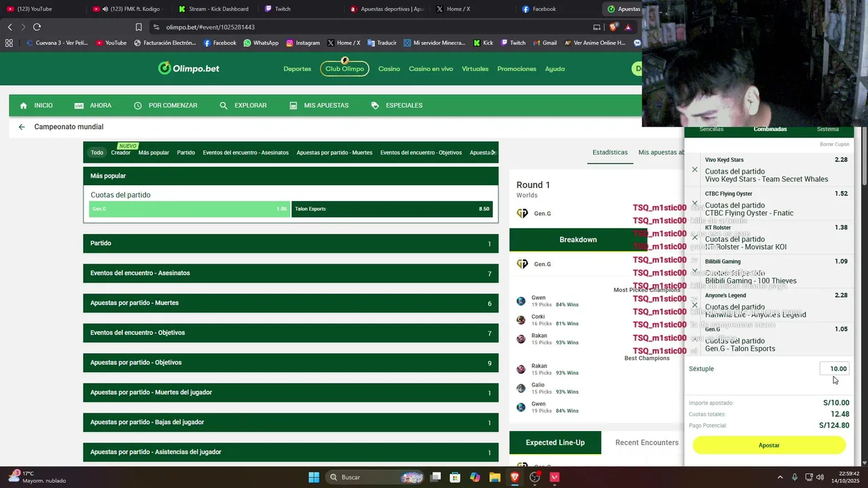Bookmark this page with bookmark icon
868x488 pixels.
click(138, 27)
